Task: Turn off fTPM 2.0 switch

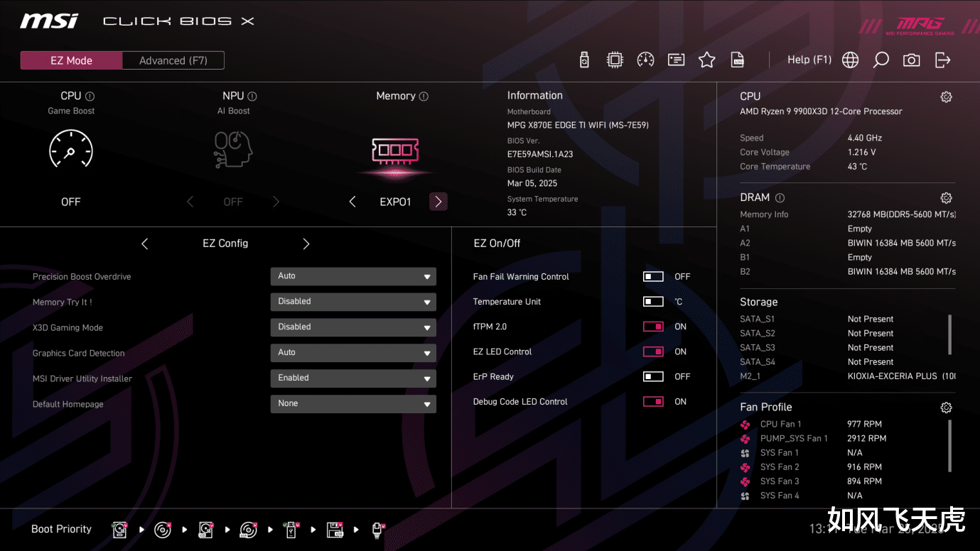Action: (x=653, y=327)
